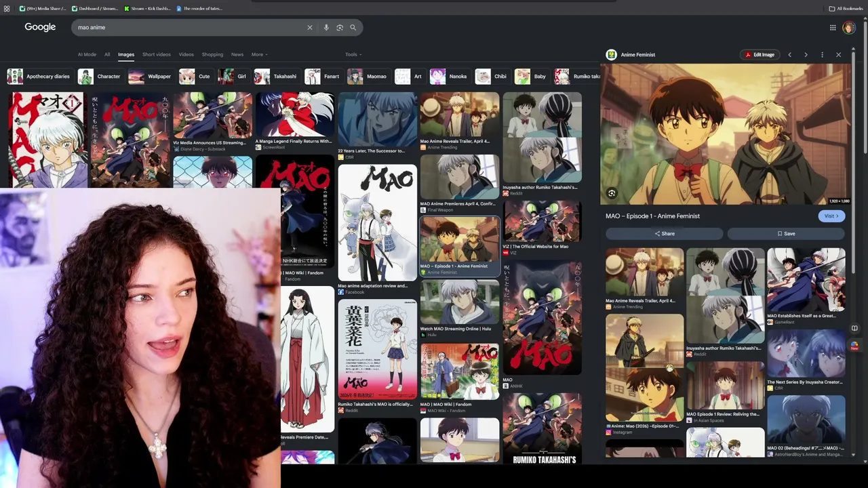Filter by the Cute chip
The width and height of the screenshot is (868, 488).
(195, 77)
